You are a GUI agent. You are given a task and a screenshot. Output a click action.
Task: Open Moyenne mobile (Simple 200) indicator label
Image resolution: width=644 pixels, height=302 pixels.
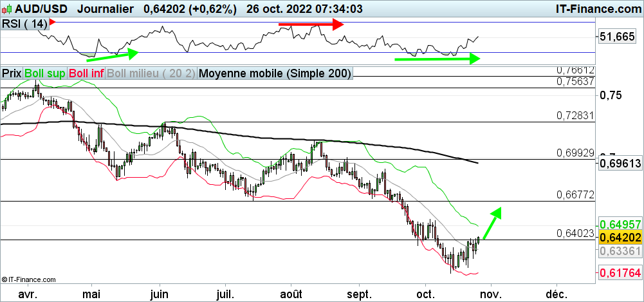tap(275, 73)
